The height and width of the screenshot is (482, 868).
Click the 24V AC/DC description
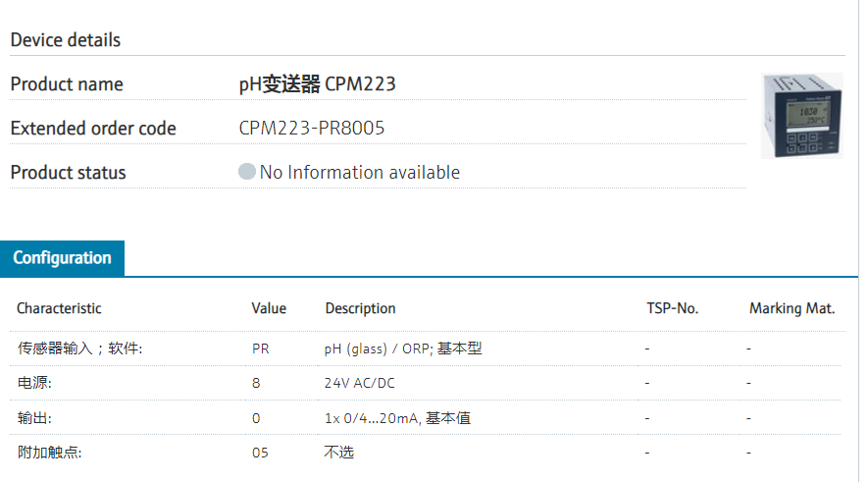pyautogui.click(x=359, y=383)
